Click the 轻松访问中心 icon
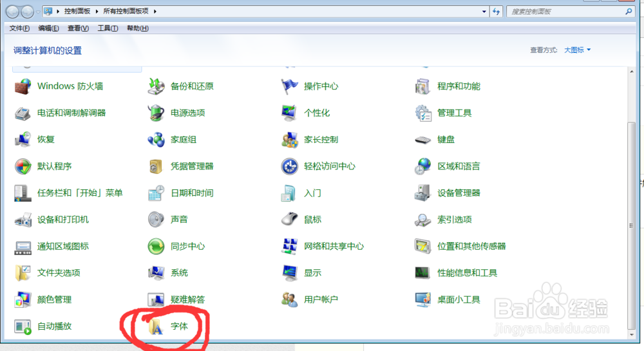 click(290, 166)
